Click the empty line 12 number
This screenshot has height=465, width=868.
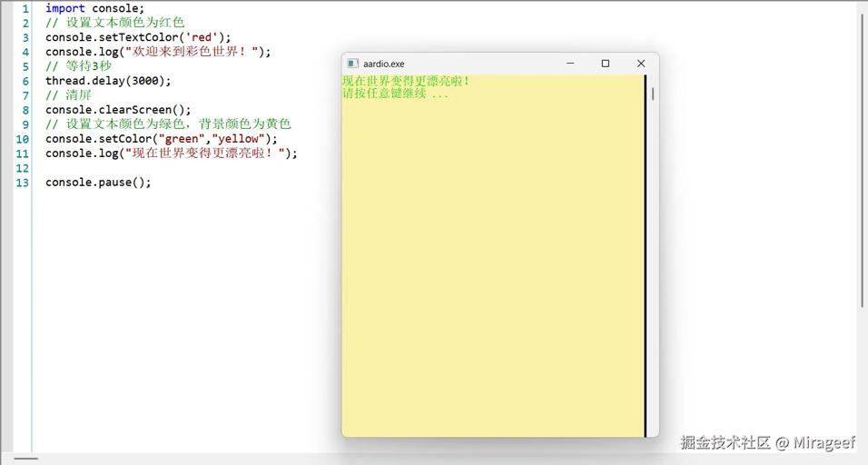click(x=22, y=168)
